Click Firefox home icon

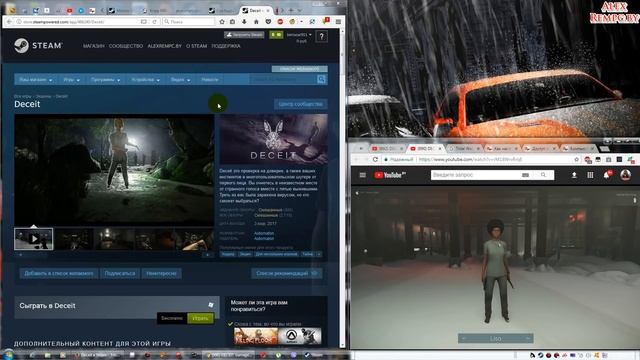click(x=256, y=22)
